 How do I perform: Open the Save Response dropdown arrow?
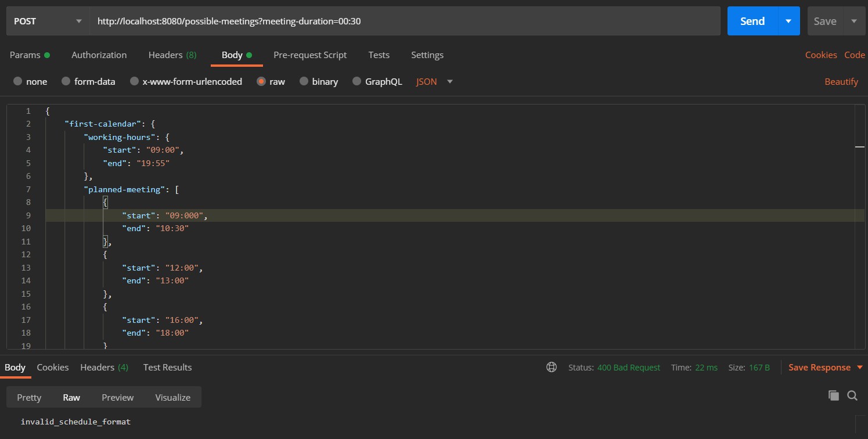(x=860, y=368)
